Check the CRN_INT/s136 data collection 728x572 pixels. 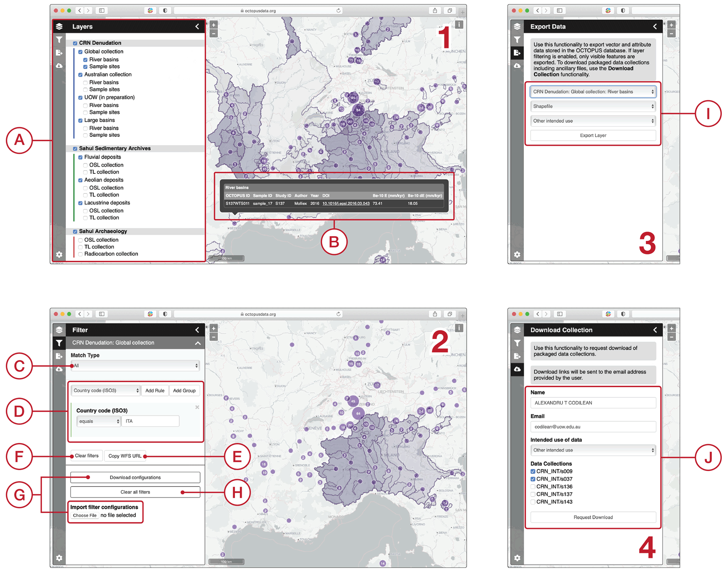(x=533, y=487)
